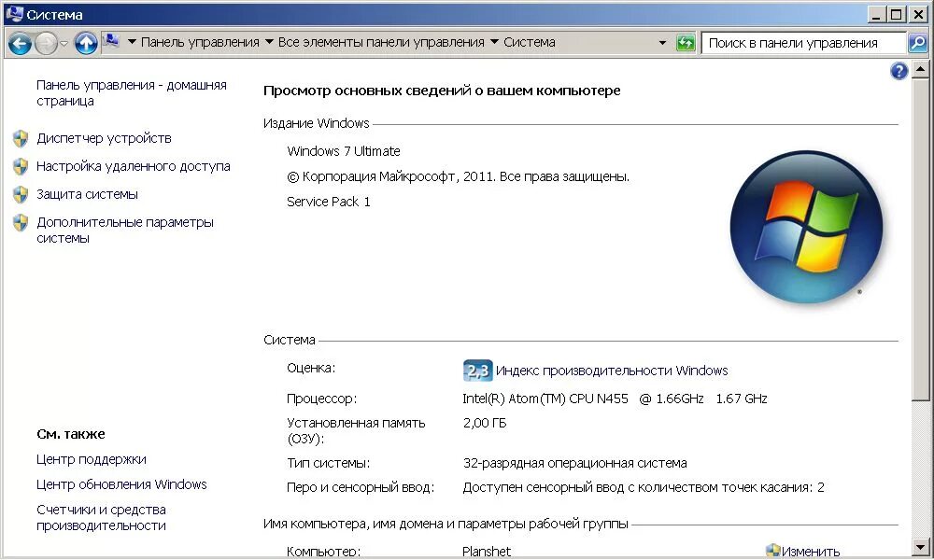The height and width of the screenshot is (560, 934).
Task: Click shield icon beside Защита системы
Action: tap(21, 195)
